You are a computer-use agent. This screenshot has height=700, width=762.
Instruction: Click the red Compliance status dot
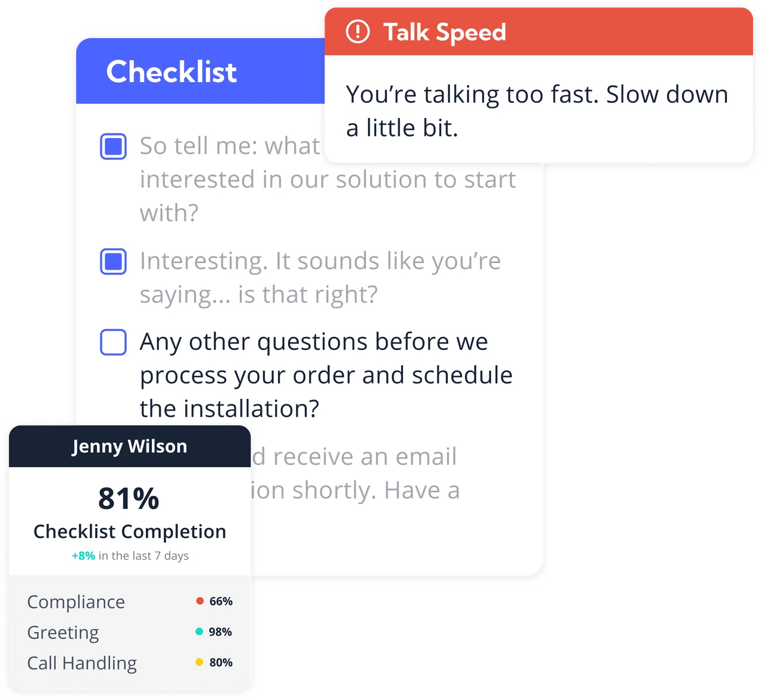click(x=200, y=601)
